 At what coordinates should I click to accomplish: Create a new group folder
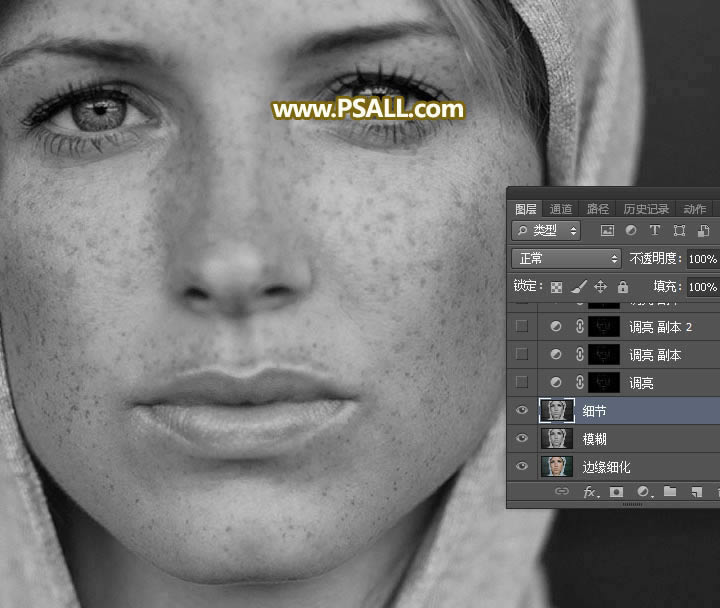pyautogui.click(x=670, y=492)
